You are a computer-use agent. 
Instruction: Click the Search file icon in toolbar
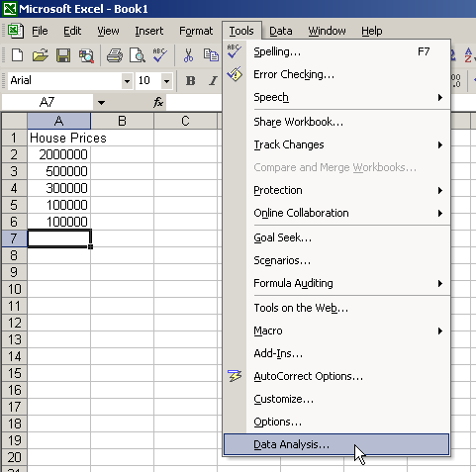(x=86, y=55)
